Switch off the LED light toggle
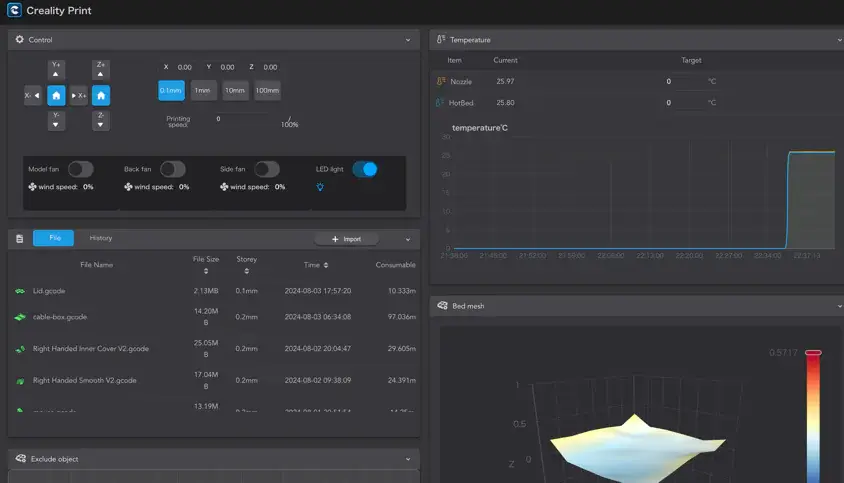The height and width of the screenshot is (483, 844). coord(365,170)
